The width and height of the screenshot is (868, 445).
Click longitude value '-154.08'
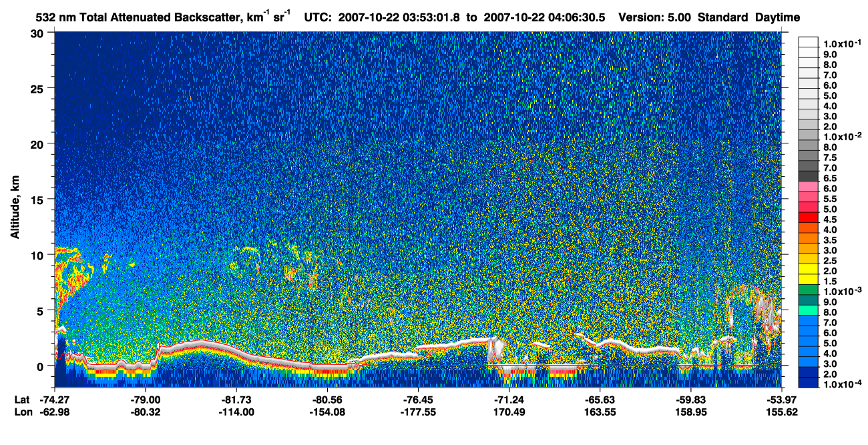(x=327, y=412)
